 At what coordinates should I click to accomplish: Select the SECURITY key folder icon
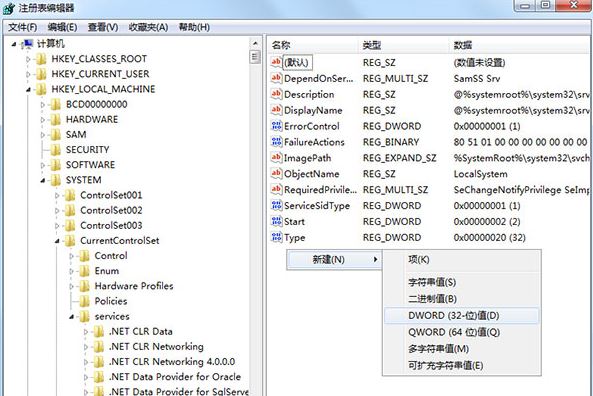tap(55, 150)
